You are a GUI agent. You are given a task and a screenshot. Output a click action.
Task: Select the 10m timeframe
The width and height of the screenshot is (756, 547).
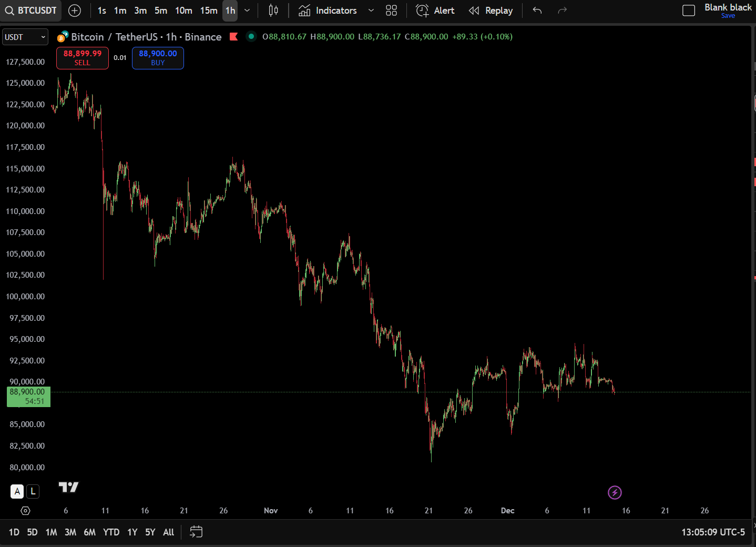(183, 11)
